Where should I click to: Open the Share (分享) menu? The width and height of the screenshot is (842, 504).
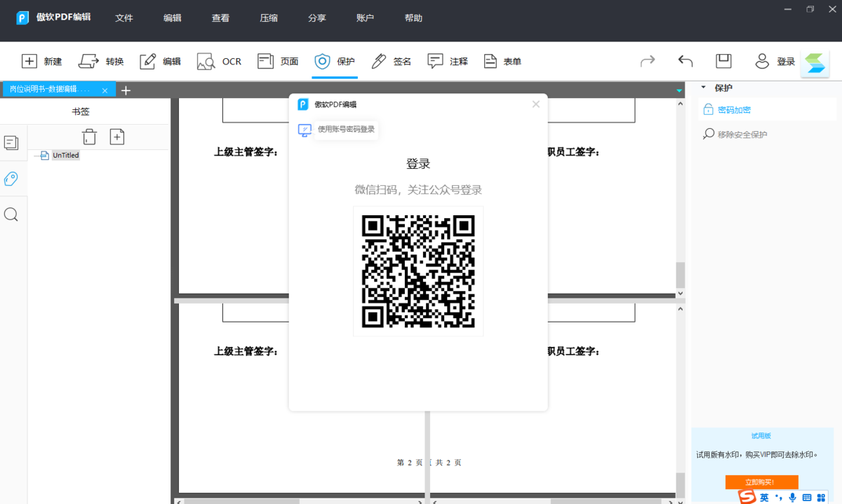tap(317, 18)
